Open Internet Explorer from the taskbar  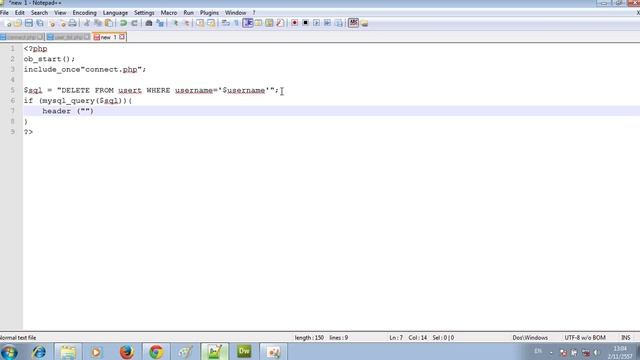[39, 352]
